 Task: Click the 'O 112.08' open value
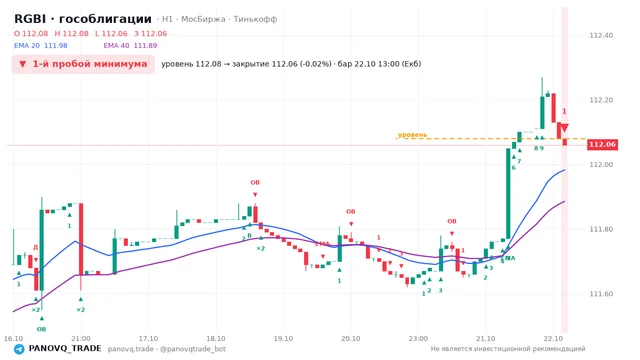31,33
